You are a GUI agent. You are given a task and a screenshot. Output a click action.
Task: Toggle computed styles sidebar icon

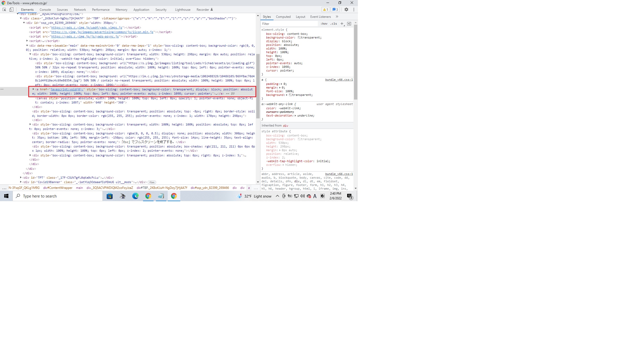pos(349,24)
